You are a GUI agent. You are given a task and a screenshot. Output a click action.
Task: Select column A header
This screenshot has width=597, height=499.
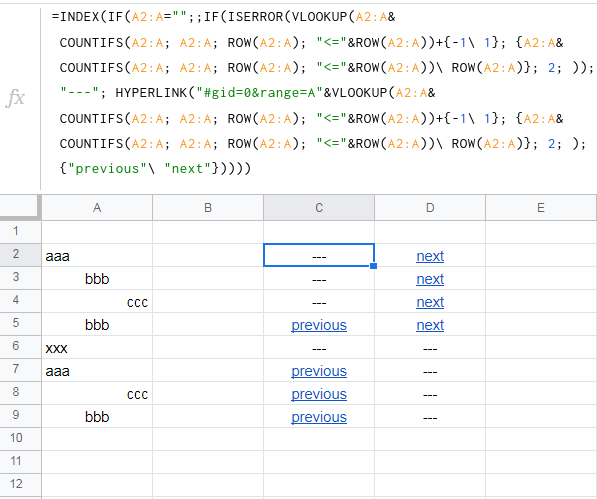[97, 208]
